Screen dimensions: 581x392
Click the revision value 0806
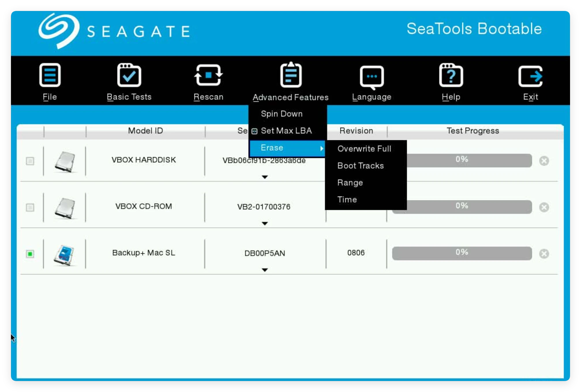[x=356, y=253]
